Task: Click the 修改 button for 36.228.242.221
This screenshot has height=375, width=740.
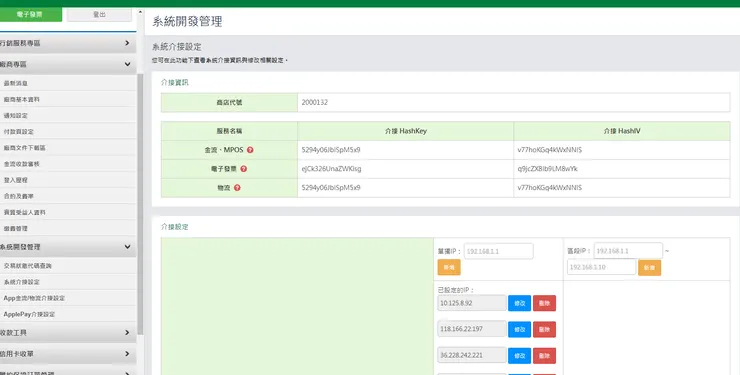Action: [520, 356]
